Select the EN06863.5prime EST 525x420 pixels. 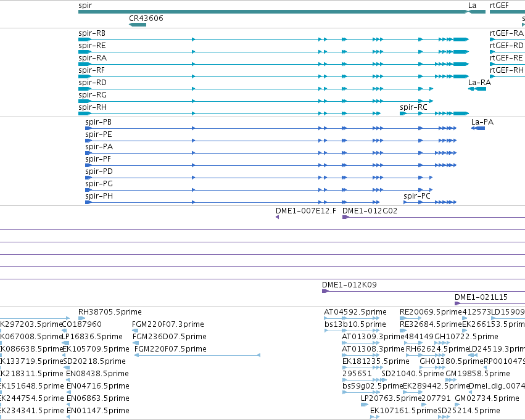(68, 405)
